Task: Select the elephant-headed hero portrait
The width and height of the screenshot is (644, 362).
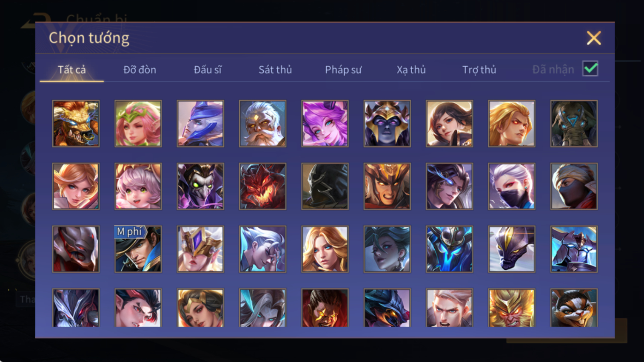Action: (574, 124)
